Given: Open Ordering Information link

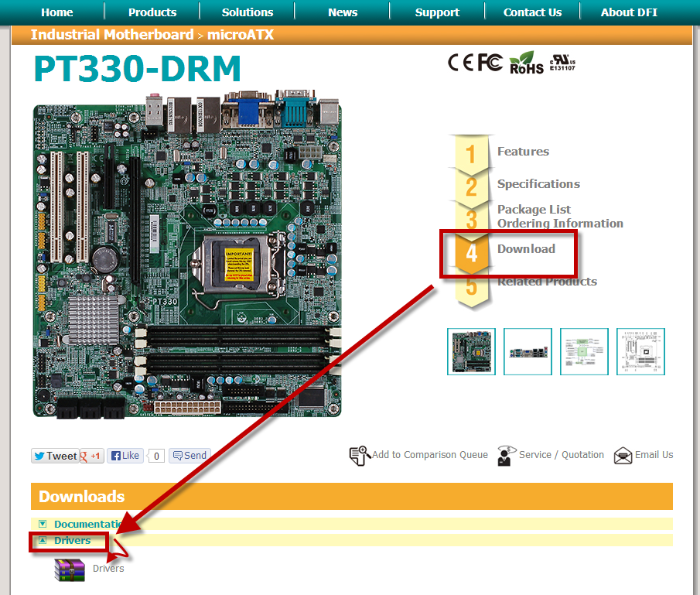Looking at the screenshot, I should 560,224.
